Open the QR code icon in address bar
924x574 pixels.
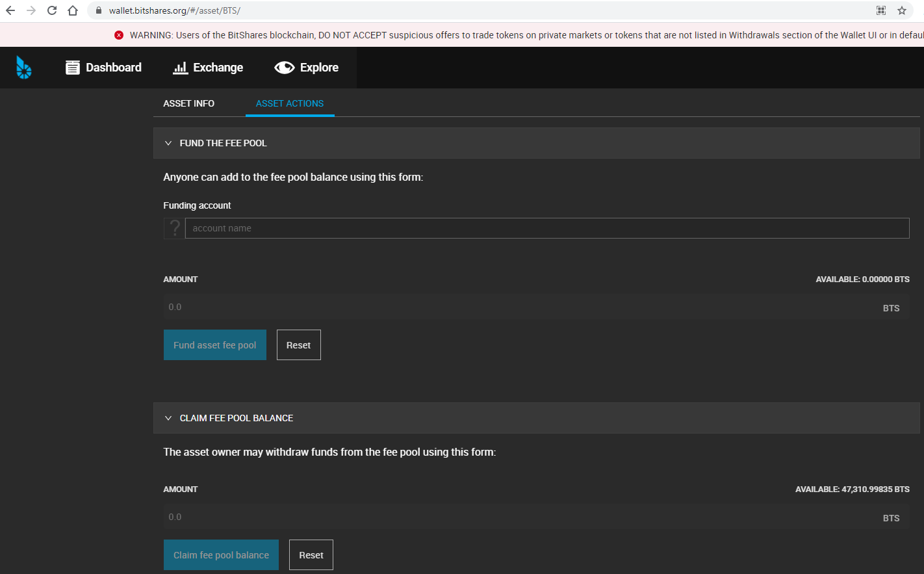[x=881, y=10]
